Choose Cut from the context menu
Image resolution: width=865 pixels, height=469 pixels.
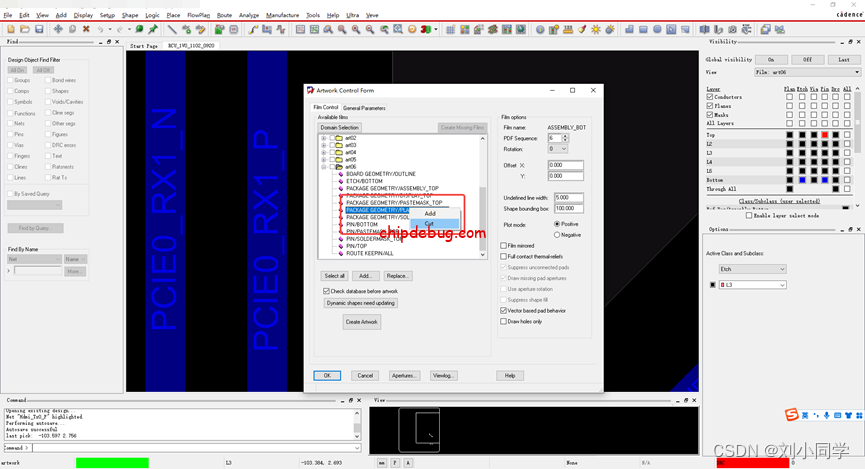429,223
